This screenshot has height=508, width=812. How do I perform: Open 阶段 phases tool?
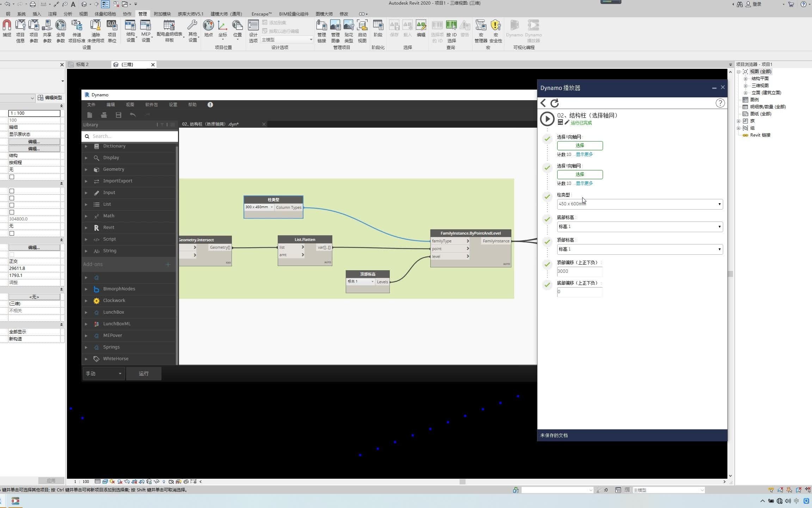(378, 28)
